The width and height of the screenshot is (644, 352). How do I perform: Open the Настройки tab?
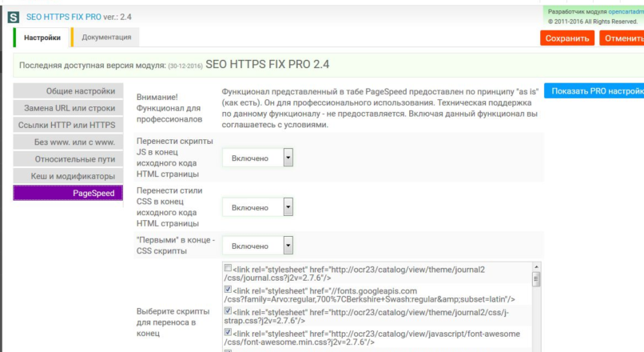pos(42,38)
